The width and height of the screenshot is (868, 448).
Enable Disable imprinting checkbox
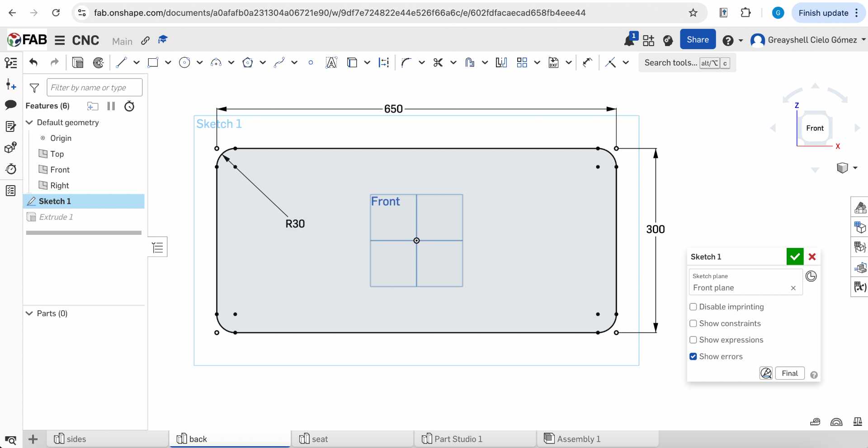pyautogui.click(x=693, y=307)
